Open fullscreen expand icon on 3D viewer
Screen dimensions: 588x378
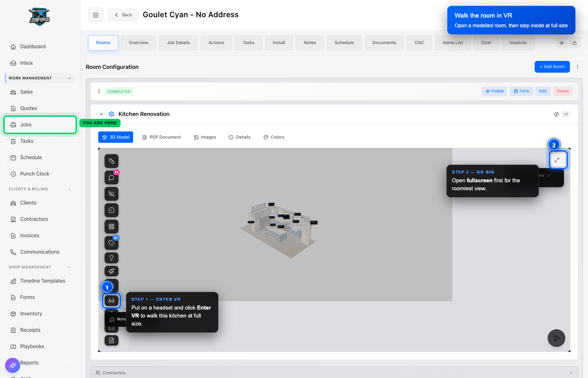[x=557, y=160]
